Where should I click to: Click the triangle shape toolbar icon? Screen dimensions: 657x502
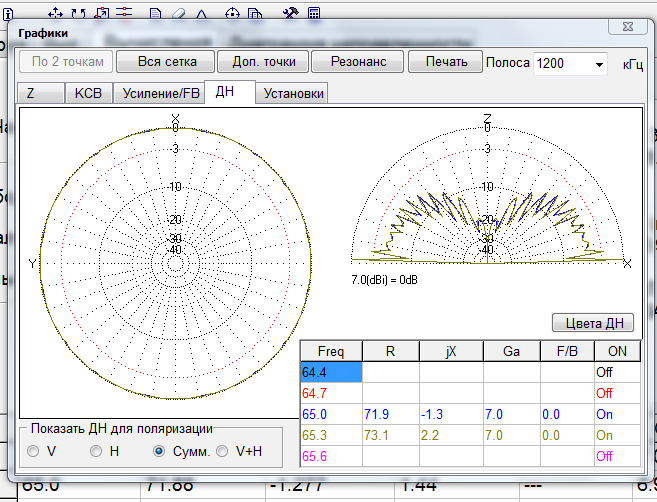coord(202,15)
